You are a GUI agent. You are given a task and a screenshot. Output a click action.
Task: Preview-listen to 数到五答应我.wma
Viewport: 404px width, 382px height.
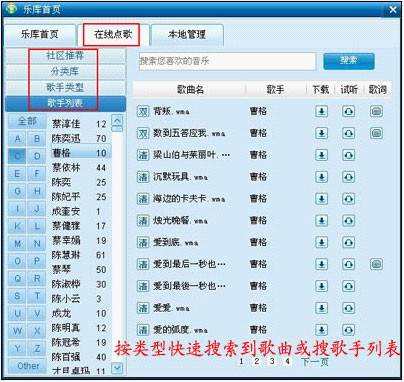coord(349,133)
